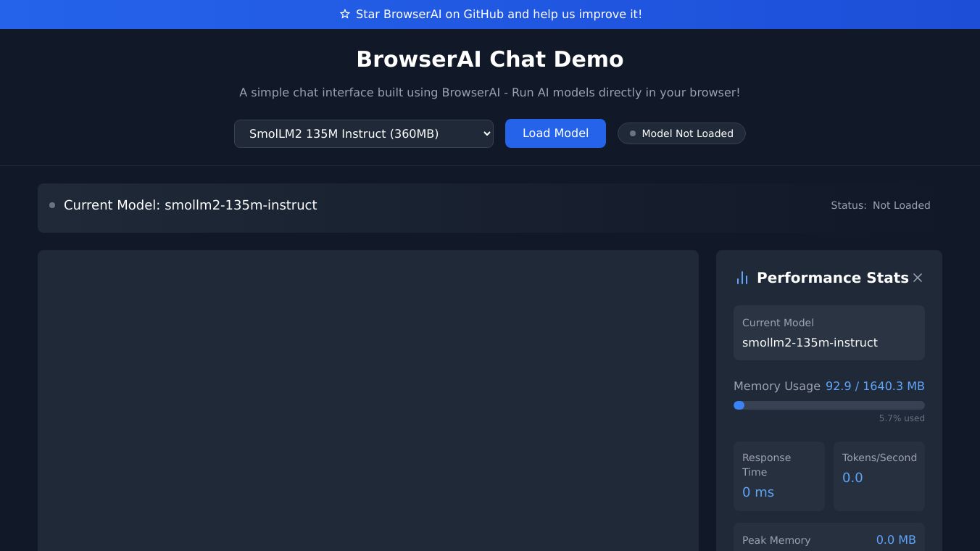Click the BrowserAI Chat Demo heading
Image resolution: width=980 pixels, height=551 pixels.
pyautogui.click(x=490, y=59)
